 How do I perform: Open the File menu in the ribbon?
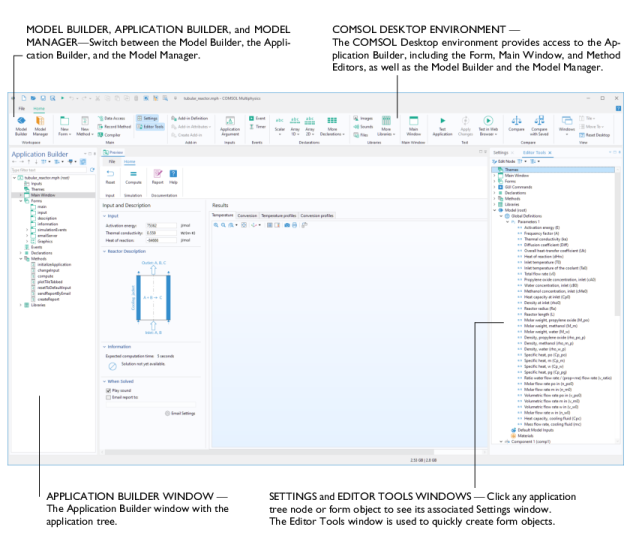pyautogui.click(x=21, y=108)
